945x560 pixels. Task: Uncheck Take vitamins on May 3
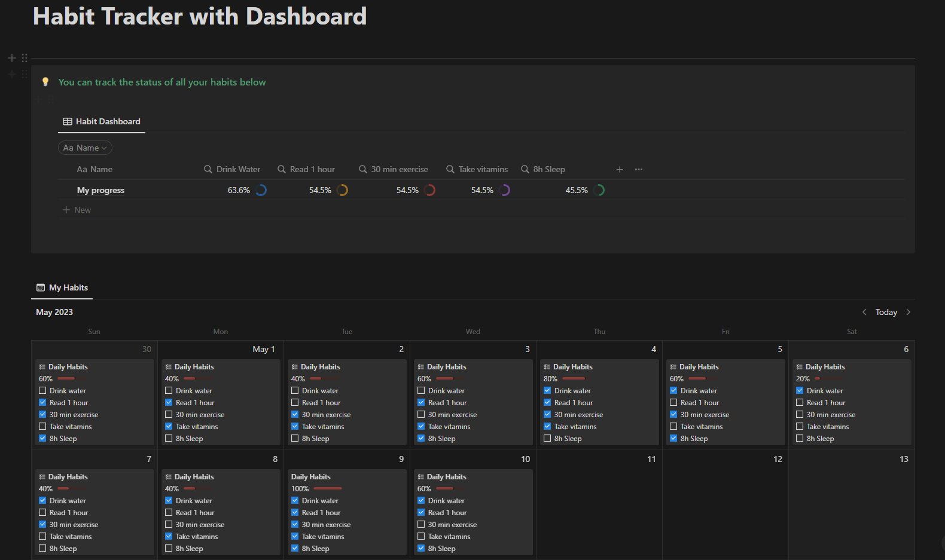(x=421, y=426)
